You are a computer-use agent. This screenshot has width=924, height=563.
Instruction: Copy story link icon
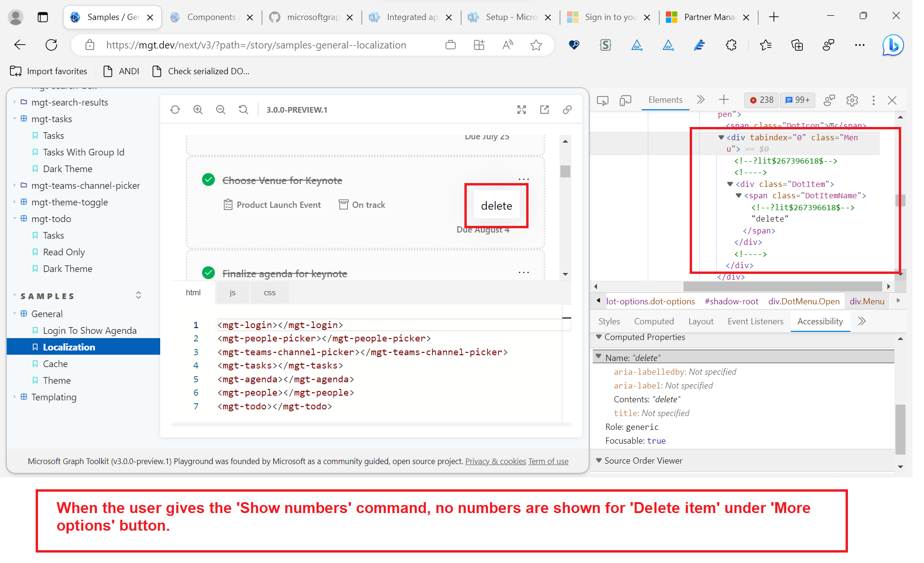point(567,110)
